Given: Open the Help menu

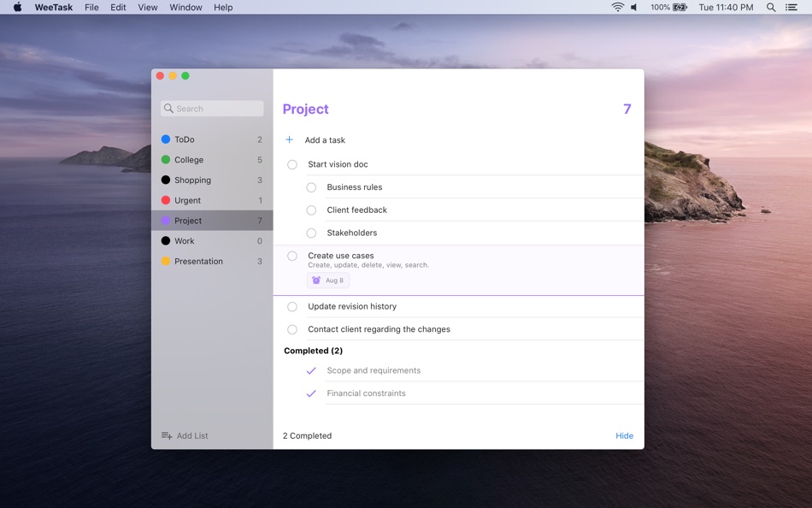Looking at the screenshot, I should (223, 7).
